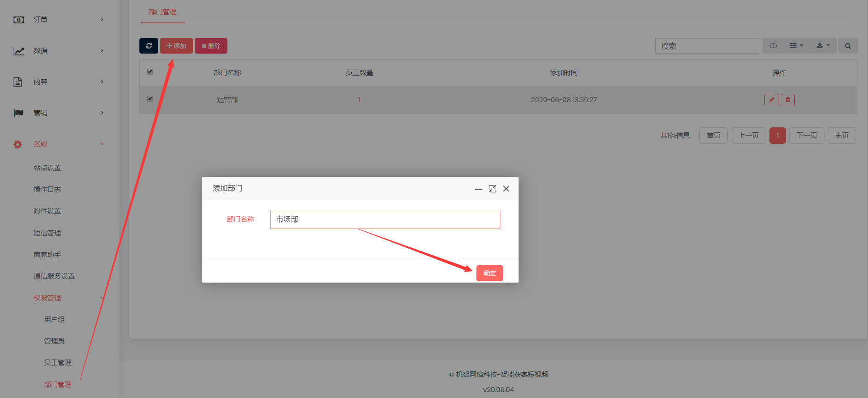Click the 删除 button
The image size is (868, 398).
(x=211, y=46)
